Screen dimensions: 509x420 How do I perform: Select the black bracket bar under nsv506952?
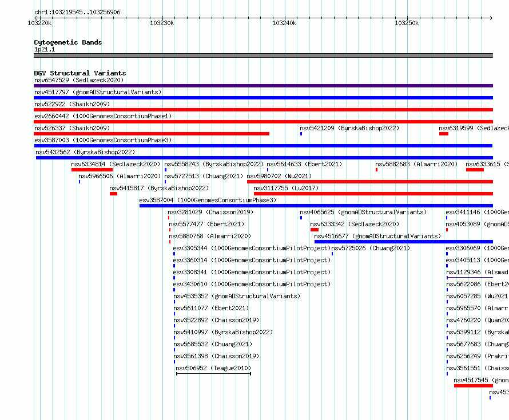click(x=213, y=374)
